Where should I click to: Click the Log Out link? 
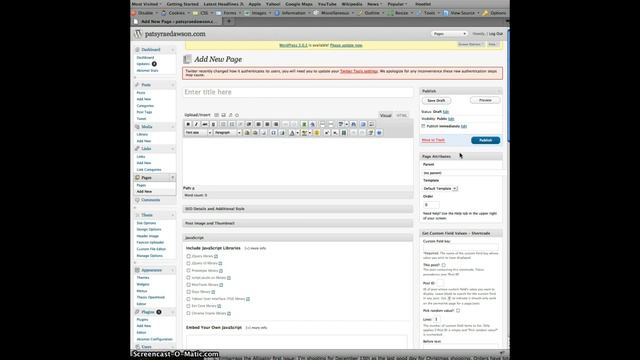[x=496, y=34]
